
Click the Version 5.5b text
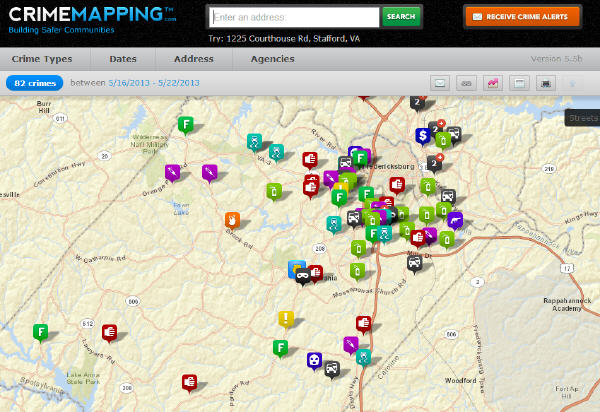point(556,59)
